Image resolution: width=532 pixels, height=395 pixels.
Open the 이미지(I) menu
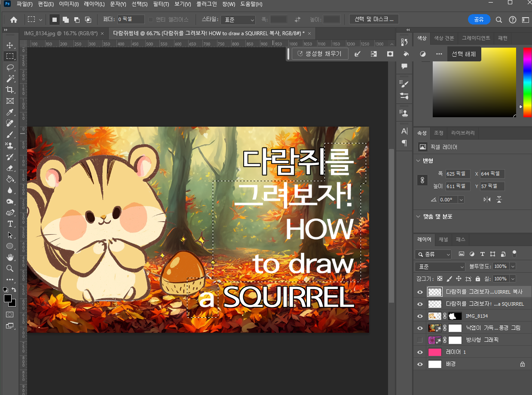click(69, 4)
